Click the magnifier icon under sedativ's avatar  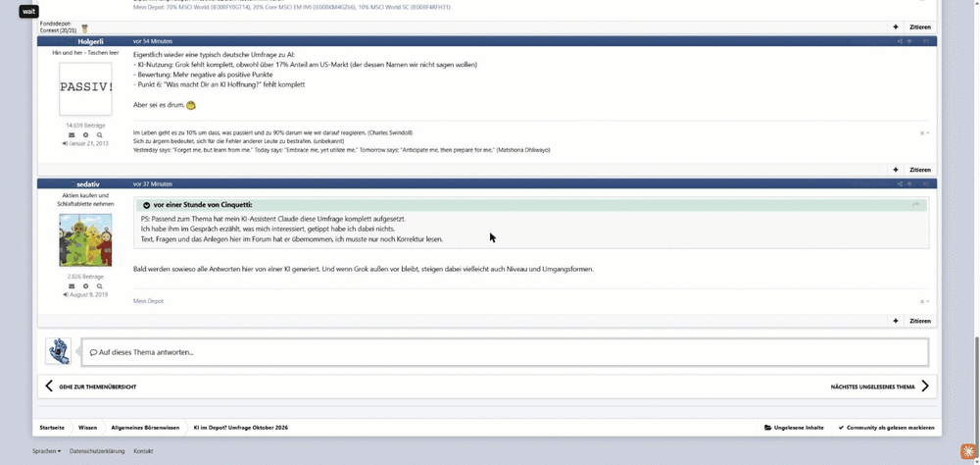point(99,286)
